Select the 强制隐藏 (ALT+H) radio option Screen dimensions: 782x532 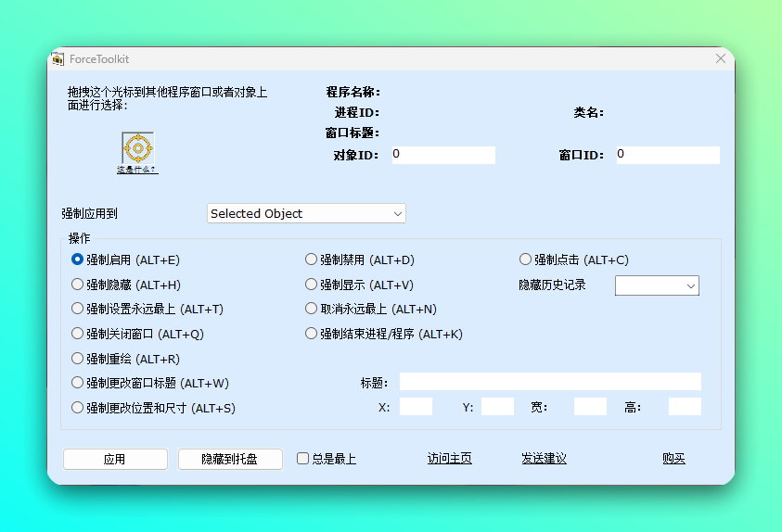coord(78,285)
